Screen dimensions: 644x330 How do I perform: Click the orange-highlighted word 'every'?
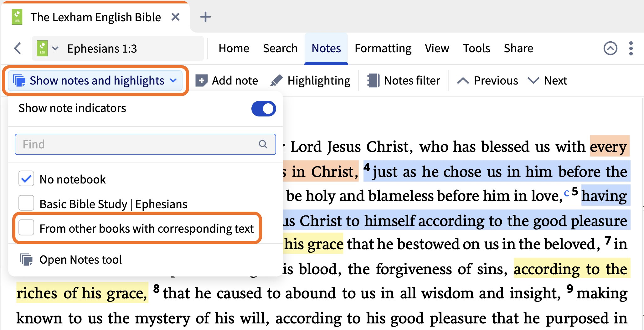[x=609, y=147]
